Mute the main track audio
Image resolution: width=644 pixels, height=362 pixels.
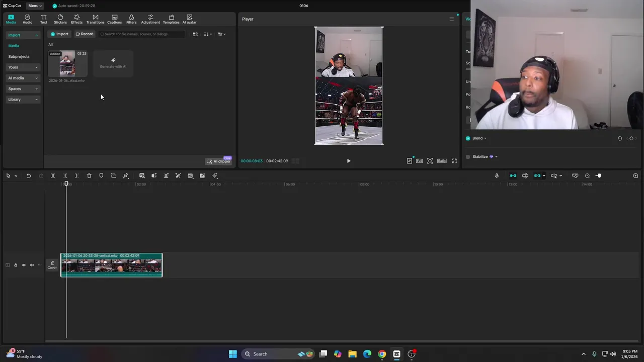(32, 265)
